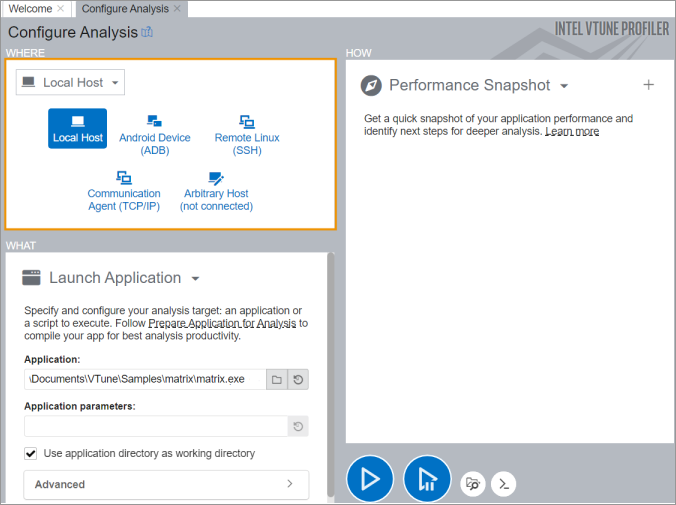Select Communication Agent (TCP/IP) option

[124, 192]
